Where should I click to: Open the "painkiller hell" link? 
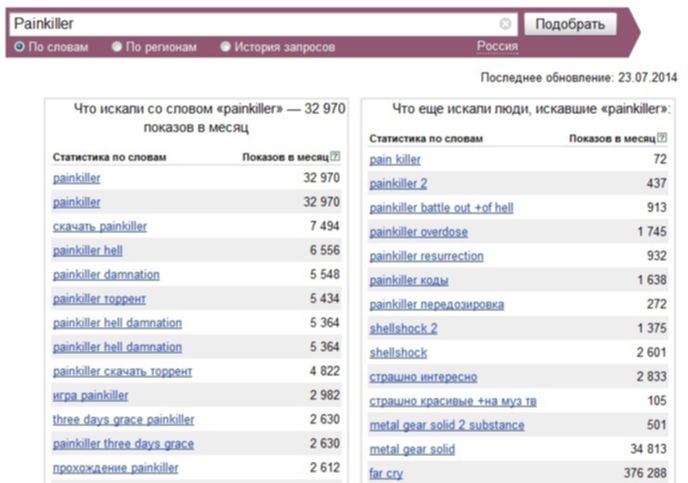pos(88,251)
